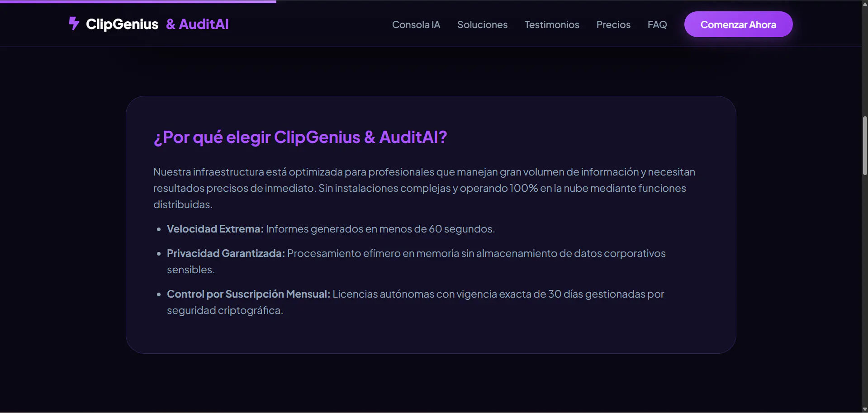This screenshot has height=413, width=868.
Task: Click the scrollbar up arrow
Action: click(864, 4)
